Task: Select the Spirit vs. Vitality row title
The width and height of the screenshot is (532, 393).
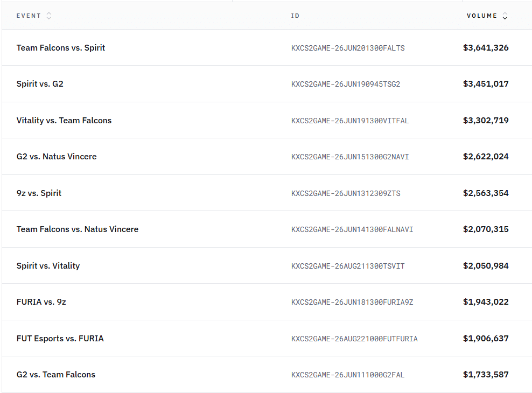Action: point(48,266)
